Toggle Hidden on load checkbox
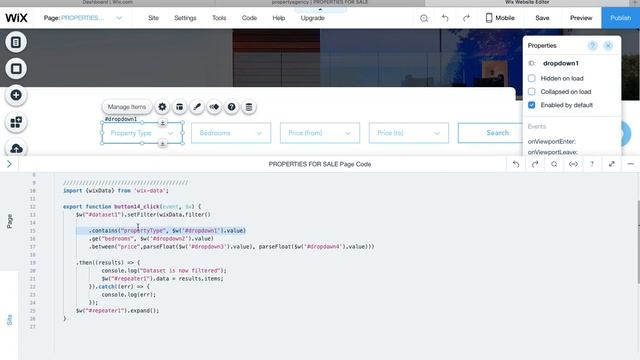This screenshot has height=360, width=640. pos(531,78)
